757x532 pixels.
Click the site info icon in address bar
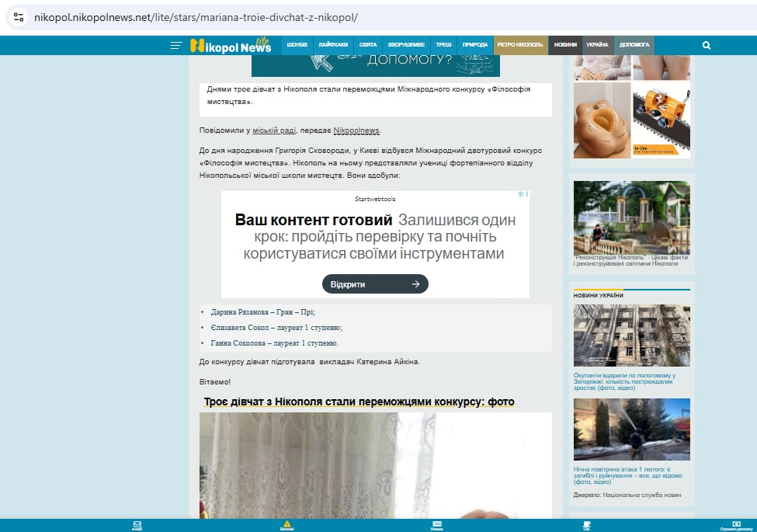tap(19, 17)
